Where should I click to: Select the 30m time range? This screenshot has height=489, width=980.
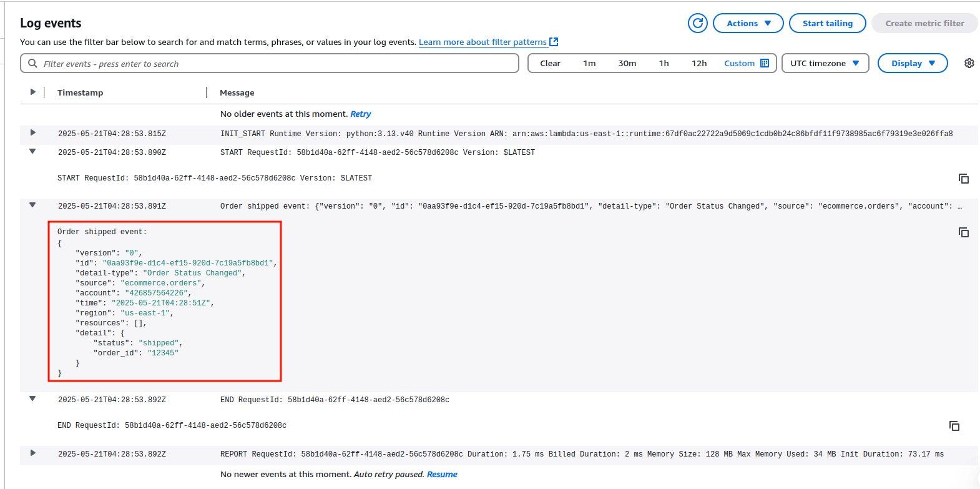[x=627, y=63]
